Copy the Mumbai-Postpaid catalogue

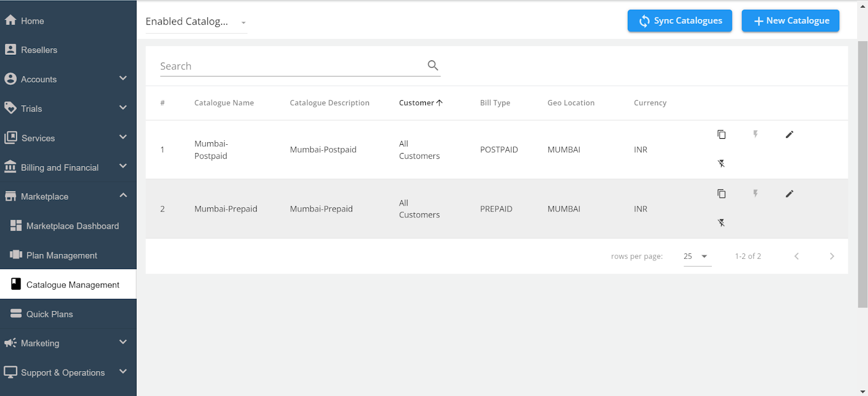pos(721,135)
